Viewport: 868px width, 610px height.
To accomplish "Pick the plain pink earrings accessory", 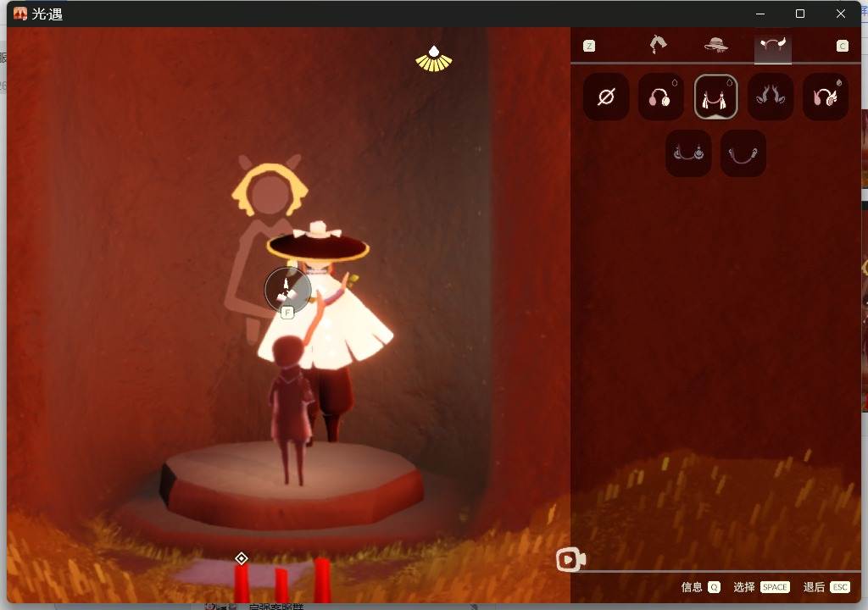I will (743, 153).
